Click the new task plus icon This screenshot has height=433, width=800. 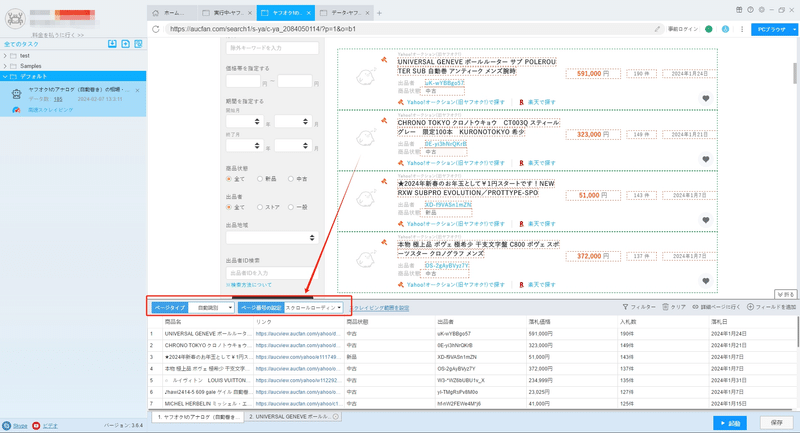point(126,44)
